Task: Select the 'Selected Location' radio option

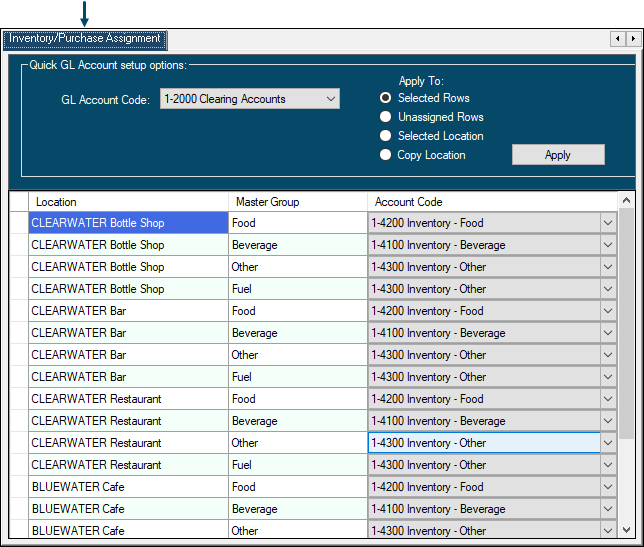Action: tap(386, 136)
